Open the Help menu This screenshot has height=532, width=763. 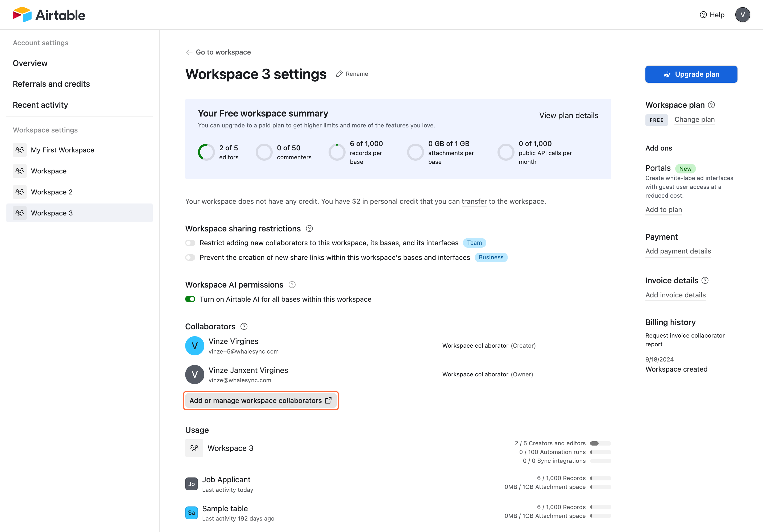click(712, 15)
